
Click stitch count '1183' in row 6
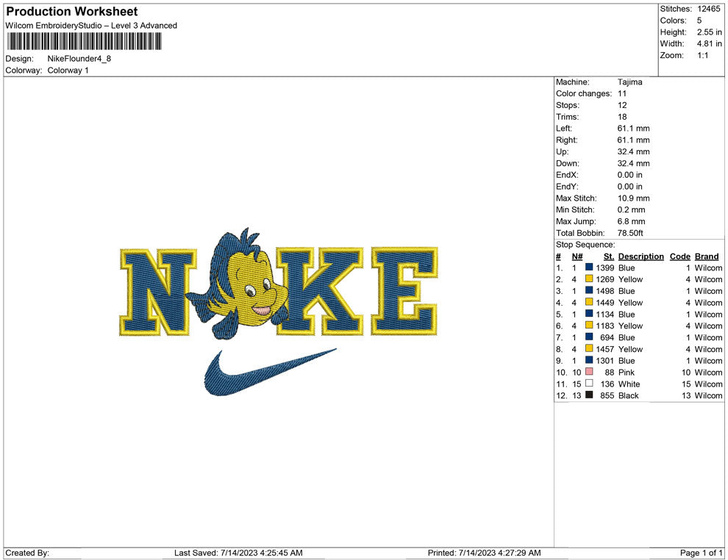coord(605,326)
